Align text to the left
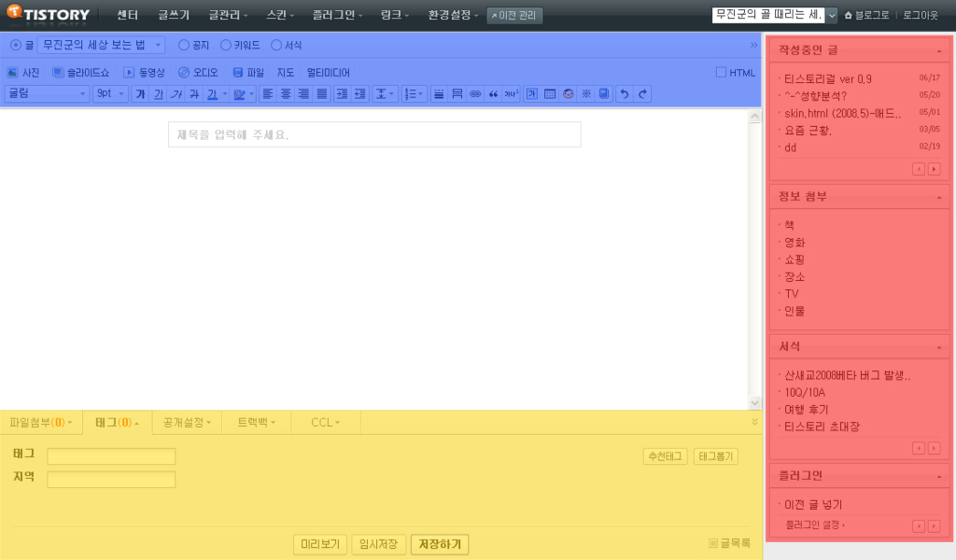 [x=267, y=94]
